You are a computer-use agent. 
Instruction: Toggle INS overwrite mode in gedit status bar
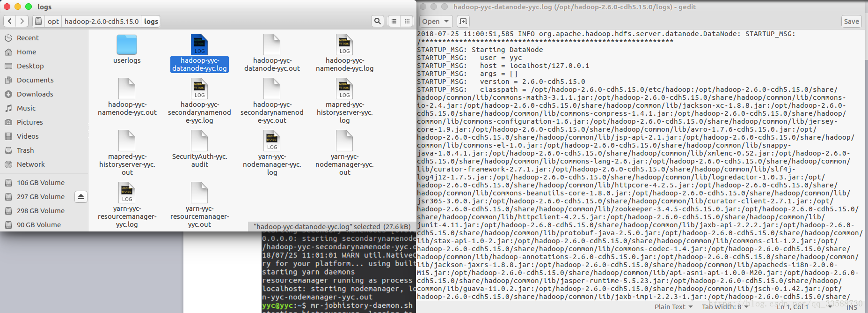[x=852, y=307]
